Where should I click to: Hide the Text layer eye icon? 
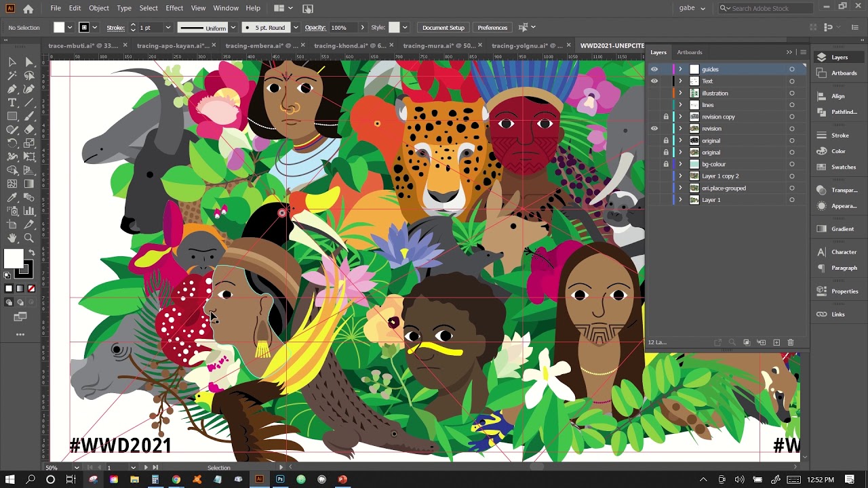click(x=654, y=81)
